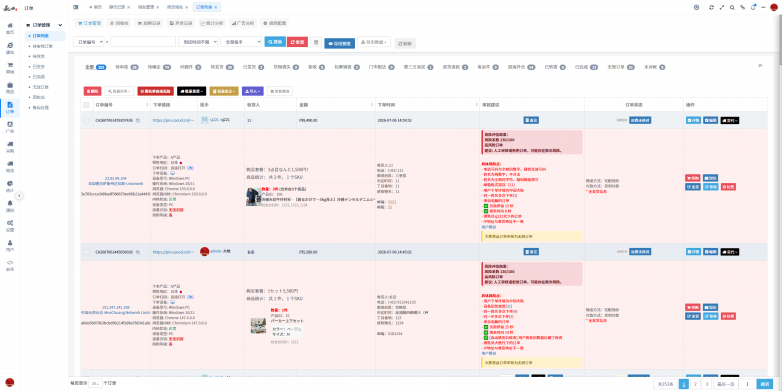The image size is (782, 391).
Task: Open the 订单编号 search-field dropdown
Action: click(x=89, y=42)
